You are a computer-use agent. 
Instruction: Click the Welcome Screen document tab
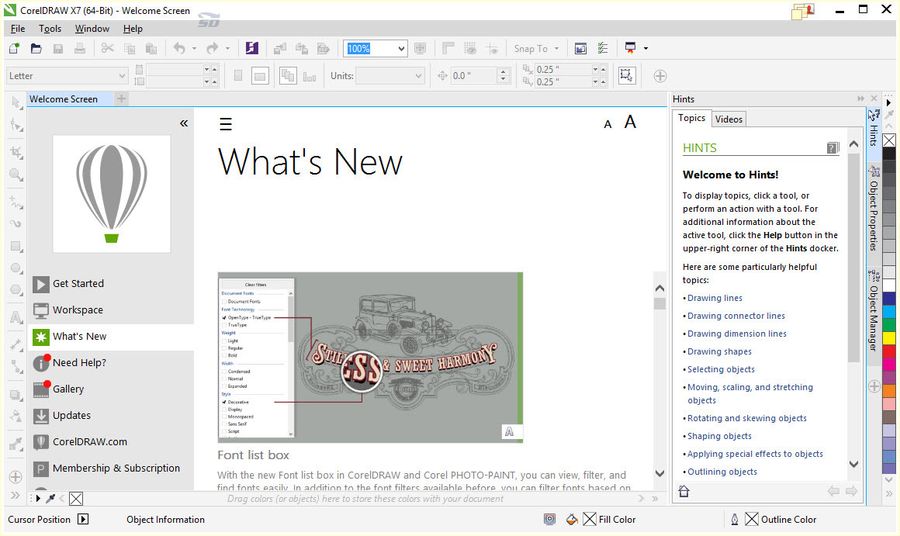pos(64,99)
